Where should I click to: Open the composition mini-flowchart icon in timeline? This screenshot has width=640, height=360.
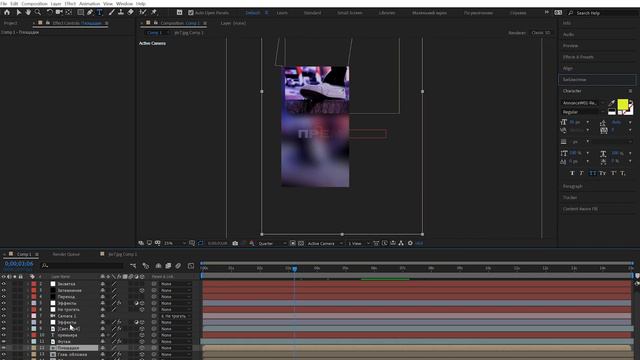tap(133, 266)
